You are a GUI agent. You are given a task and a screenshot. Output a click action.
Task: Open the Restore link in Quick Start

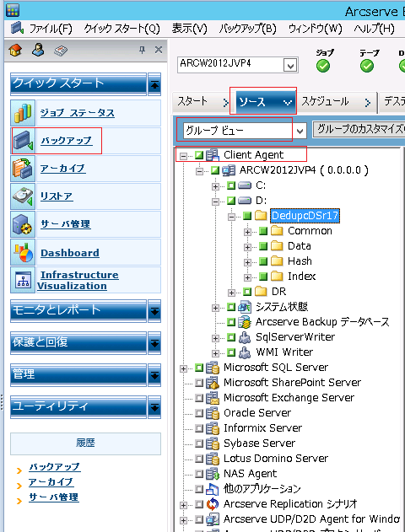tap(57, 196)
